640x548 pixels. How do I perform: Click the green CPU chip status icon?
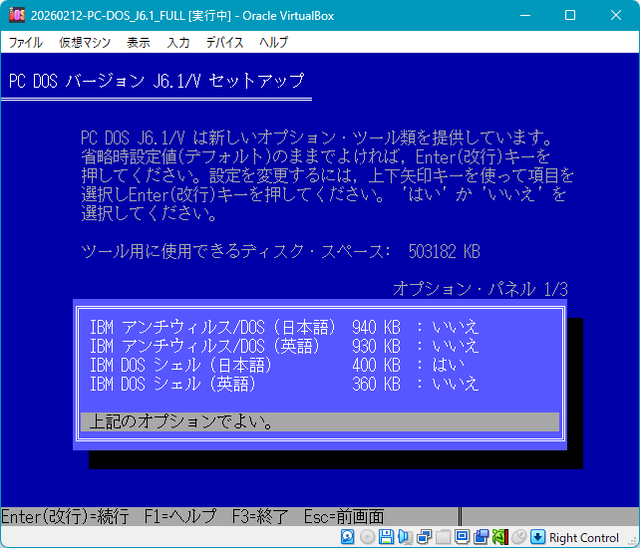(x=499, y=537)
